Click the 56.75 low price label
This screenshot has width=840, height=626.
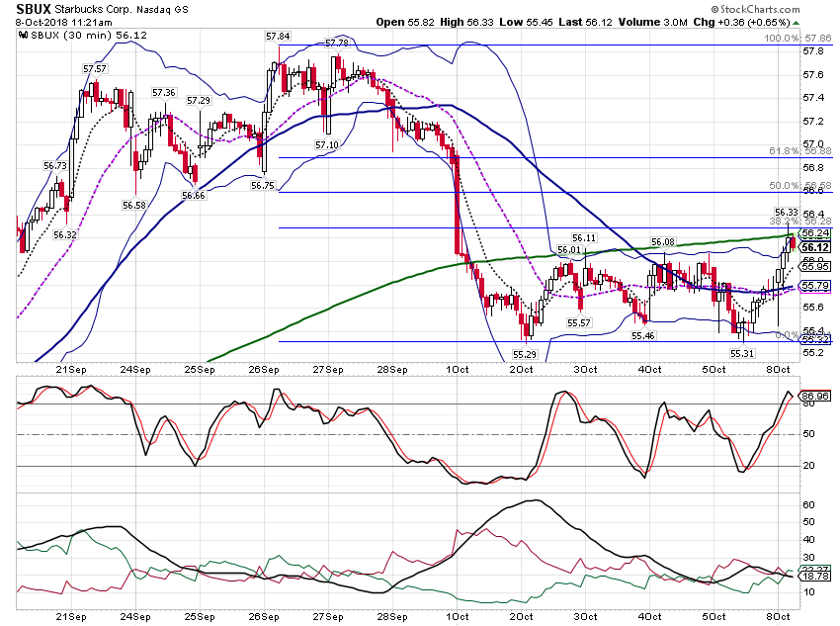[x=263, y=186]
